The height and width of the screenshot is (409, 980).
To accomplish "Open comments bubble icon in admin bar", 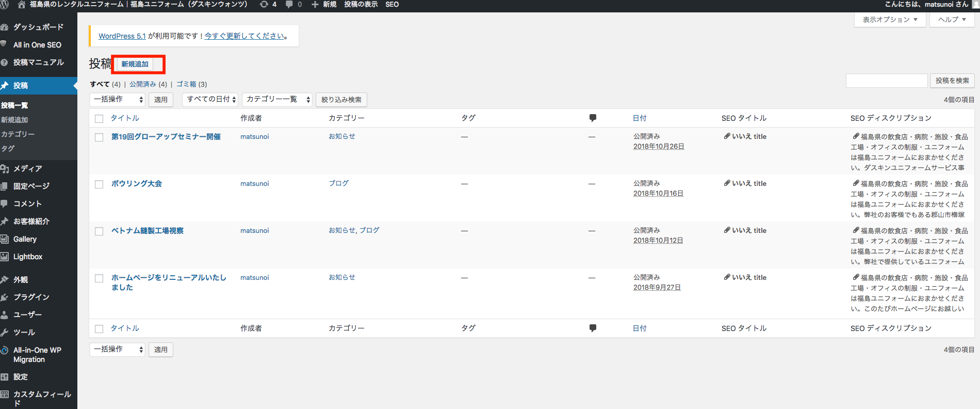I will pyautogui.click(x=289, y=5).
